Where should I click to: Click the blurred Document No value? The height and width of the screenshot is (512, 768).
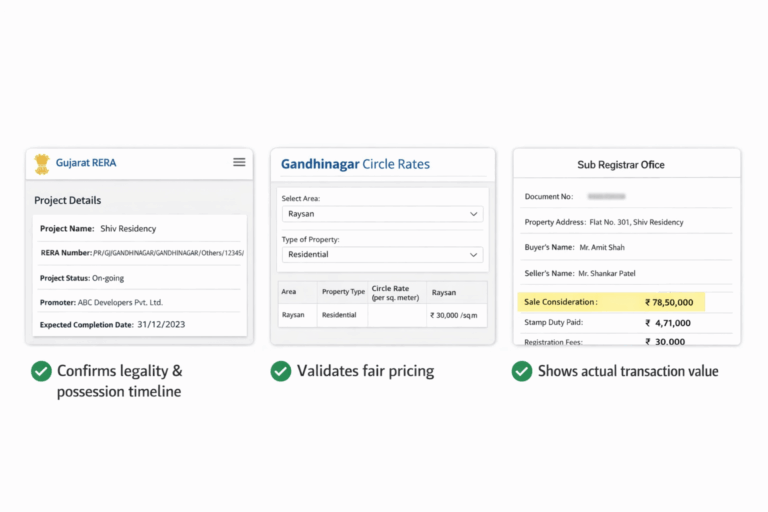[606, 197]
